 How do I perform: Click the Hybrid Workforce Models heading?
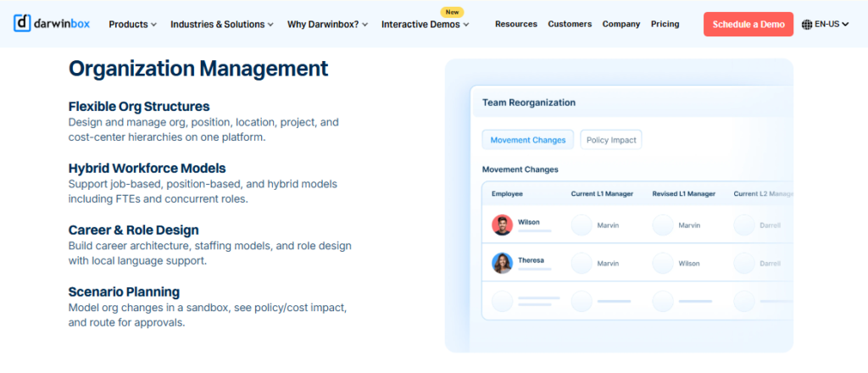tap(147, 168)
